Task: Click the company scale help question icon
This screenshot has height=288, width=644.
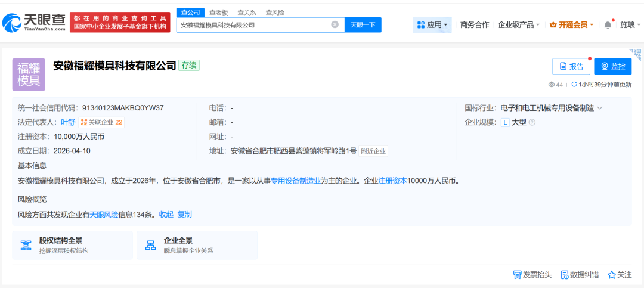Action: [532, 122]
